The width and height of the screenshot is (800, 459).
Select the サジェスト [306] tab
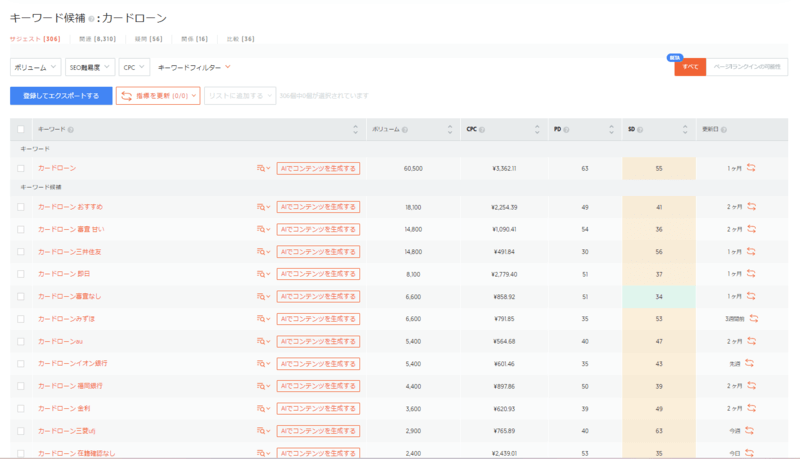pos(35,39)
